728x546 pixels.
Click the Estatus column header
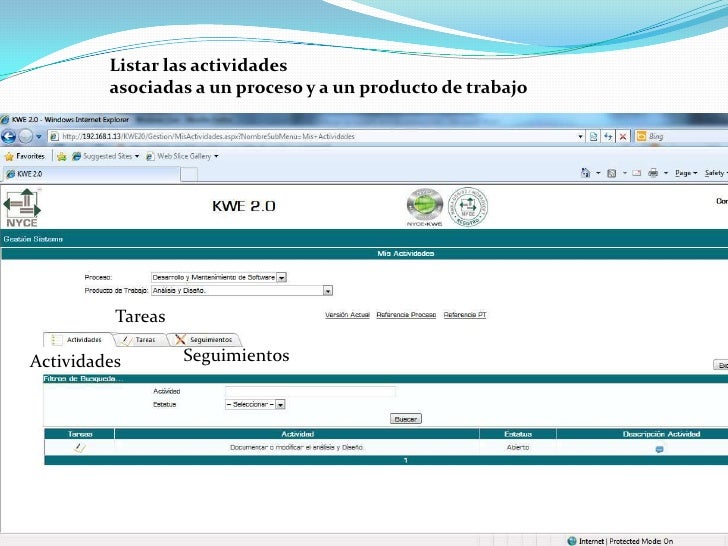[x=518, y=434]
